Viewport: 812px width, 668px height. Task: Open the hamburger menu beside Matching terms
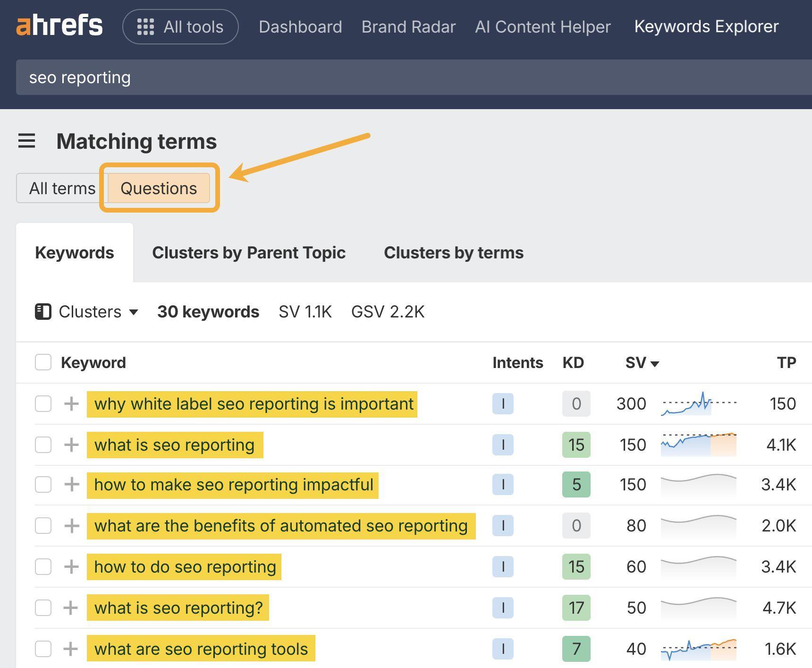[x=27, y=141]
